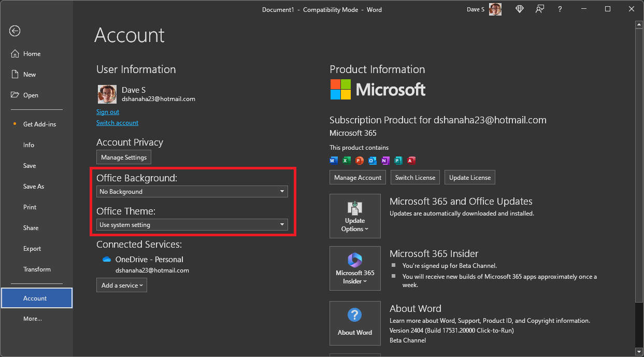The width and height of the screenshot is (644, 357).
Task: Click the OneDrive cloud icon under Connected Services
Action: 106,259
